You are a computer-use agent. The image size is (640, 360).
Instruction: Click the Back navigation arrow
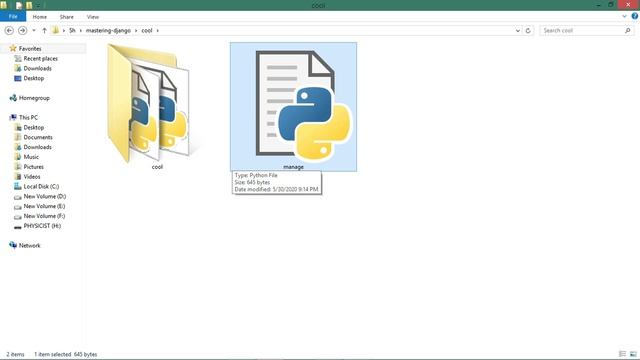click(9, 31)
